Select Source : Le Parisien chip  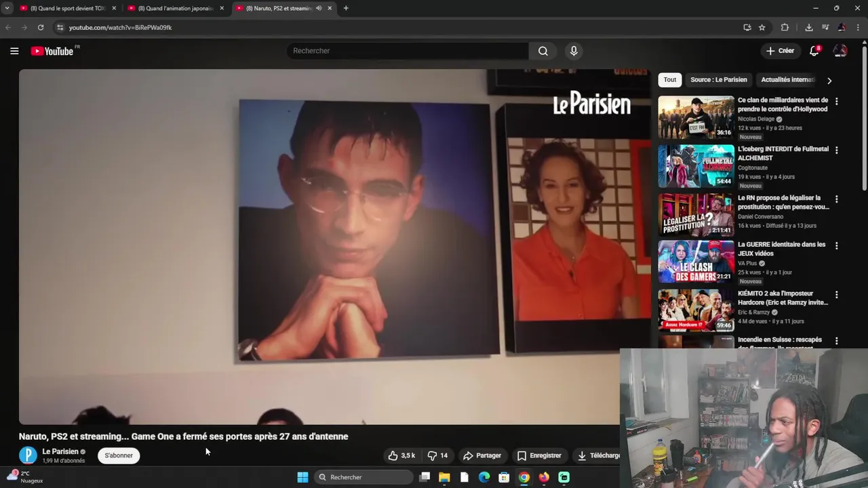[718, 80]
